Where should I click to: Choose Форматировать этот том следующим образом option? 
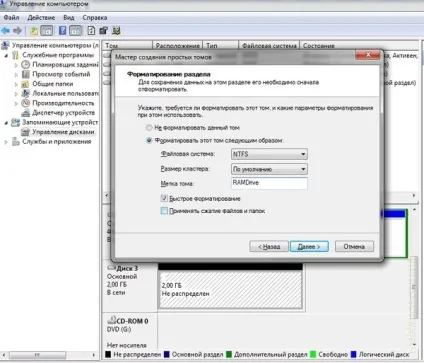pyautogui.click(x=149, y=140)
